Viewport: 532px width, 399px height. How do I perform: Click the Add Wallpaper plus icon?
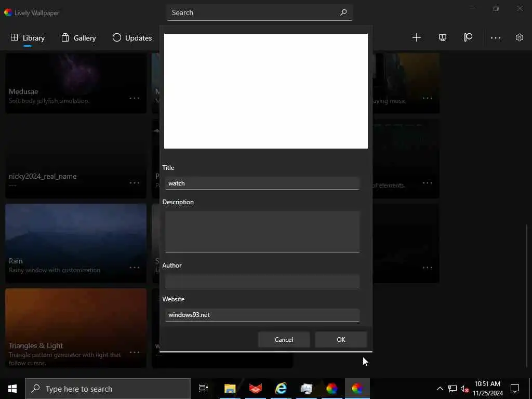416,37
